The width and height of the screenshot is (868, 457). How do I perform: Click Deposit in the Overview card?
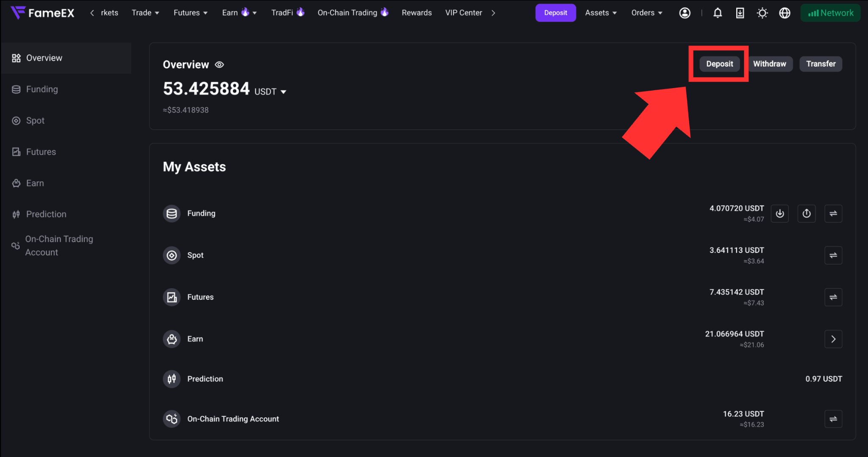(x=719, y=64)
